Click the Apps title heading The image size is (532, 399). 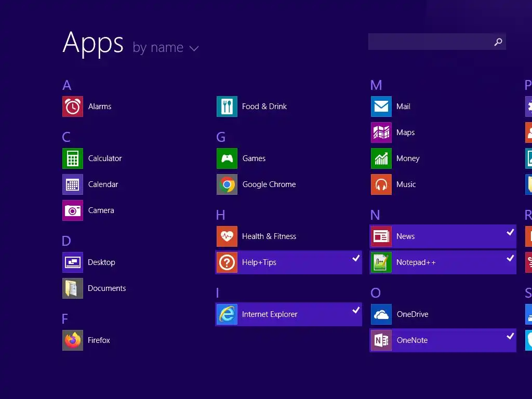(x=93, y=44)
